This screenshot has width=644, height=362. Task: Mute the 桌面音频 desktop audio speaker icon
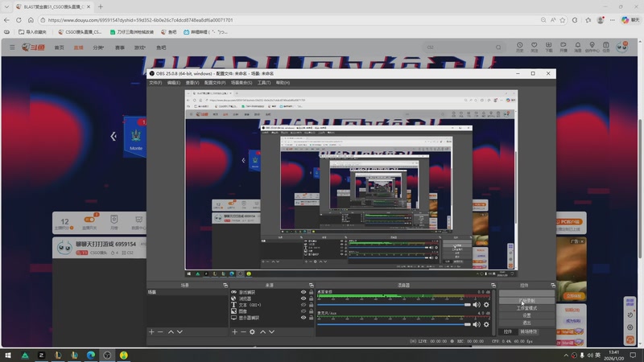point(477,305)
